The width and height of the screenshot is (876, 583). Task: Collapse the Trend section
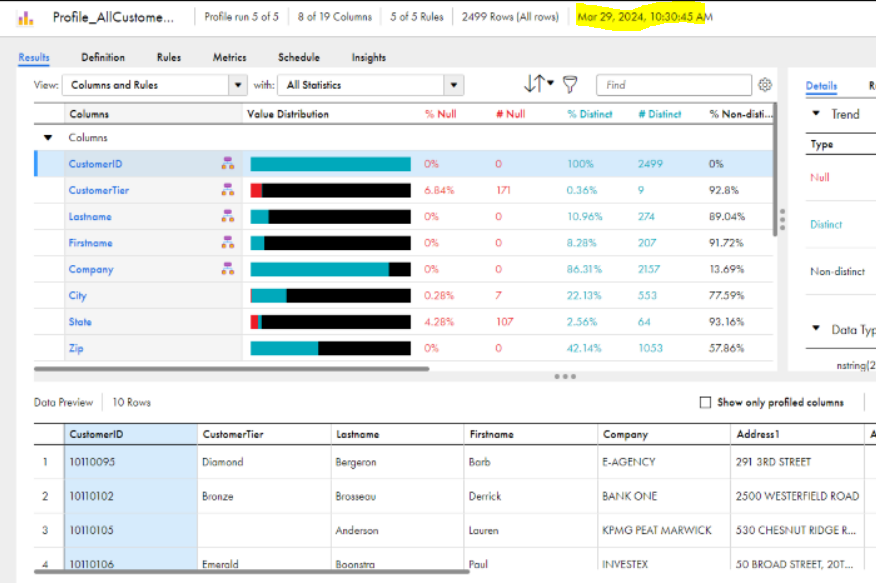click(x=816, y=113)
